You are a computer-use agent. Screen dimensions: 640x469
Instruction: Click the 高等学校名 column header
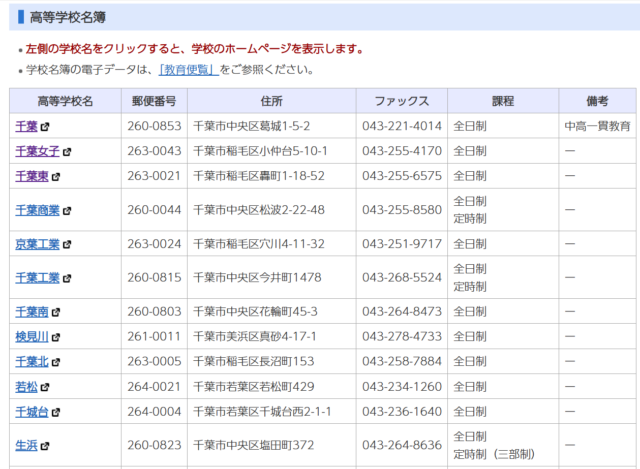[x=65, y=101]
